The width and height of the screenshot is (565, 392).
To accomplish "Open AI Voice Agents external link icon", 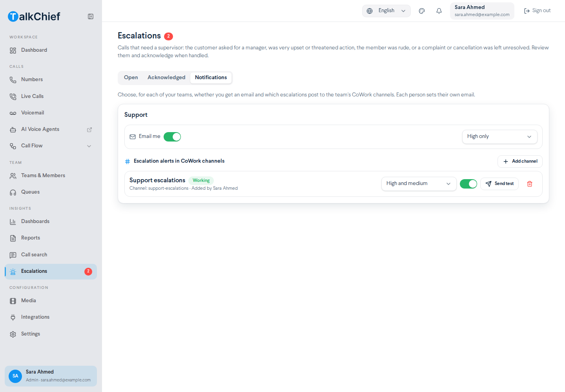I will (89, 130).
